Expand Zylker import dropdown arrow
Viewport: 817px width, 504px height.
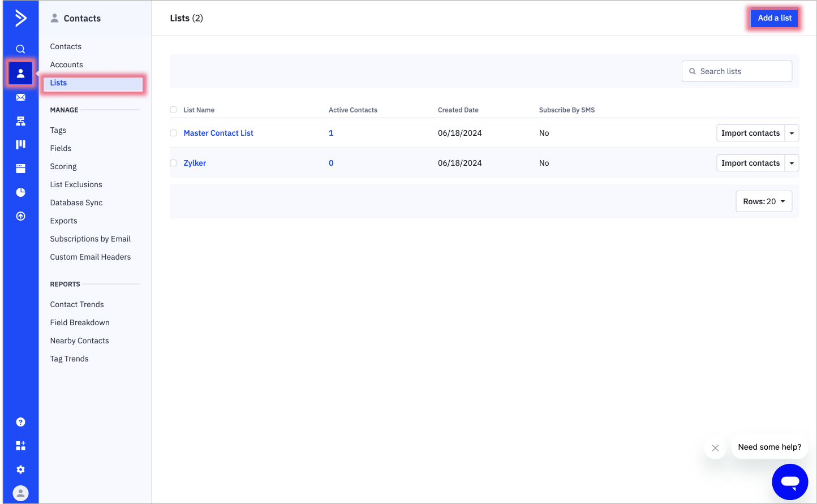pos(792,163)
